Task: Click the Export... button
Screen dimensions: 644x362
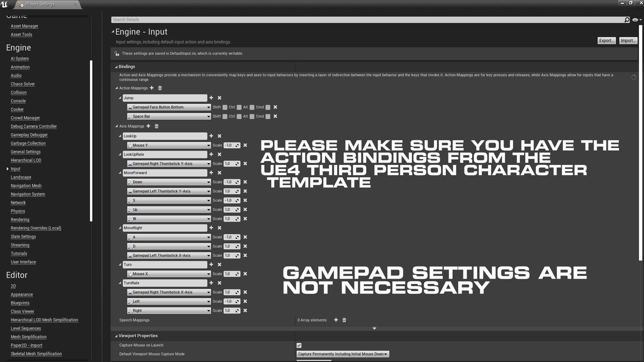Action: (606, 41)
